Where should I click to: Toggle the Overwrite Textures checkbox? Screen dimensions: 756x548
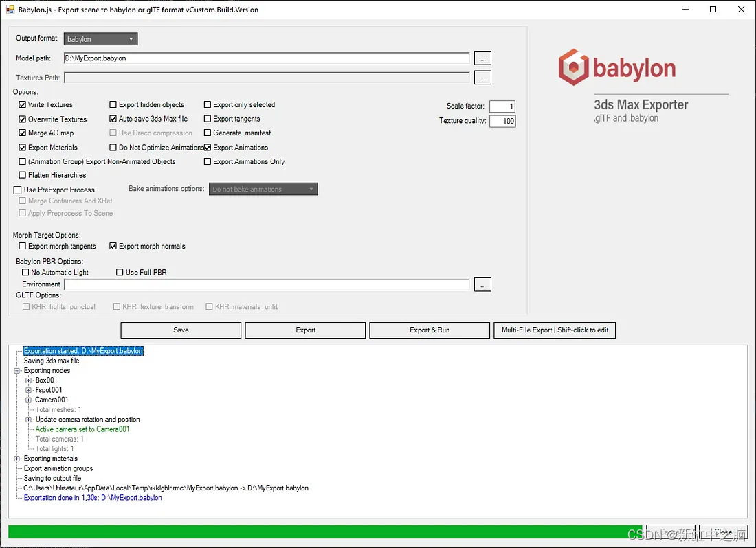tap(22, 119)
